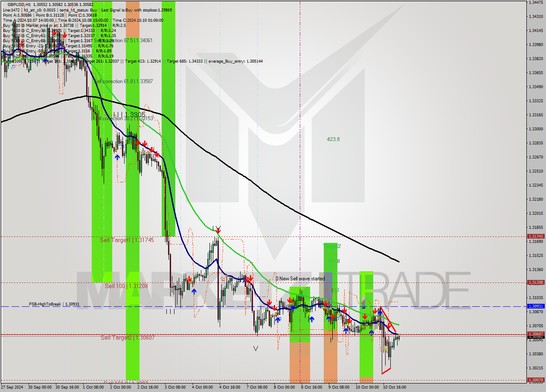Click the GBPUSD,H1 symbol title
Viewport: 546px width, 392px height.
[19, 4]
